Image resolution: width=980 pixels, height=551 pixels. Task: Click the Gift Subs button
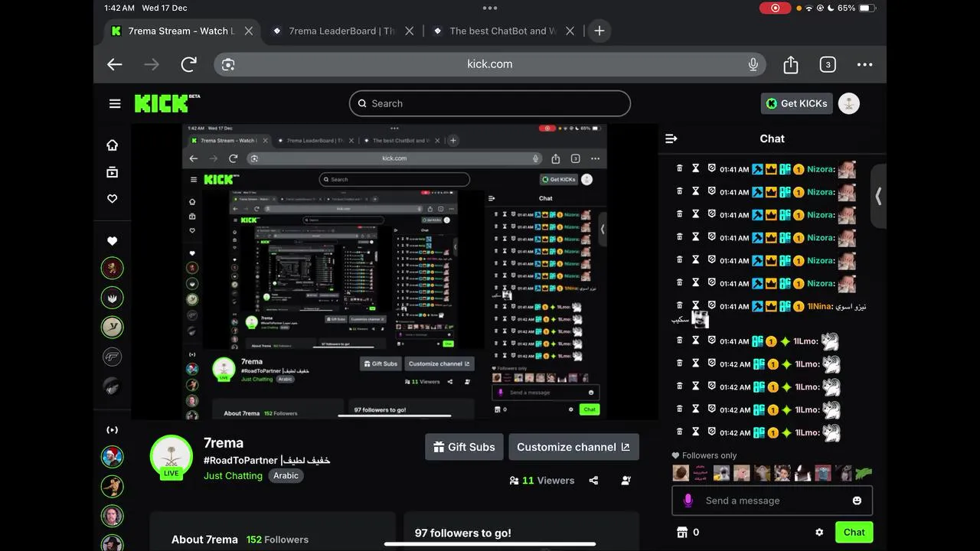tap(464, 447)
